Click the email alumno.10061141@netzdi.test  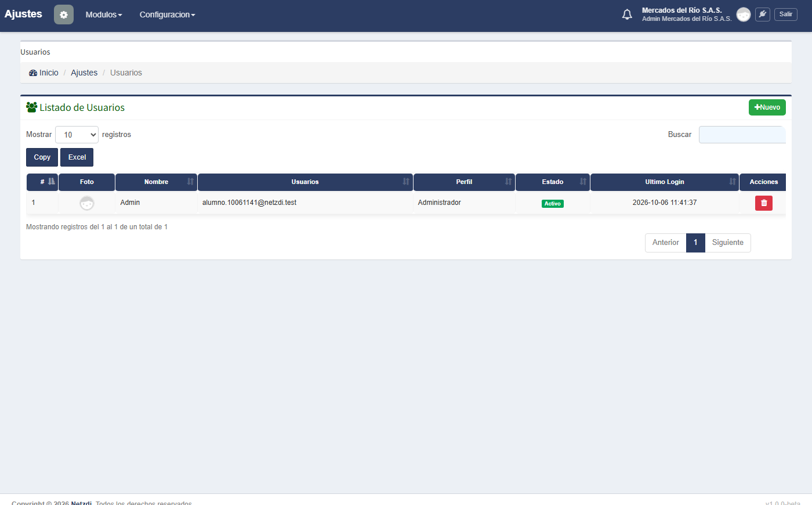pyautogui.click(x=249, y=203)
